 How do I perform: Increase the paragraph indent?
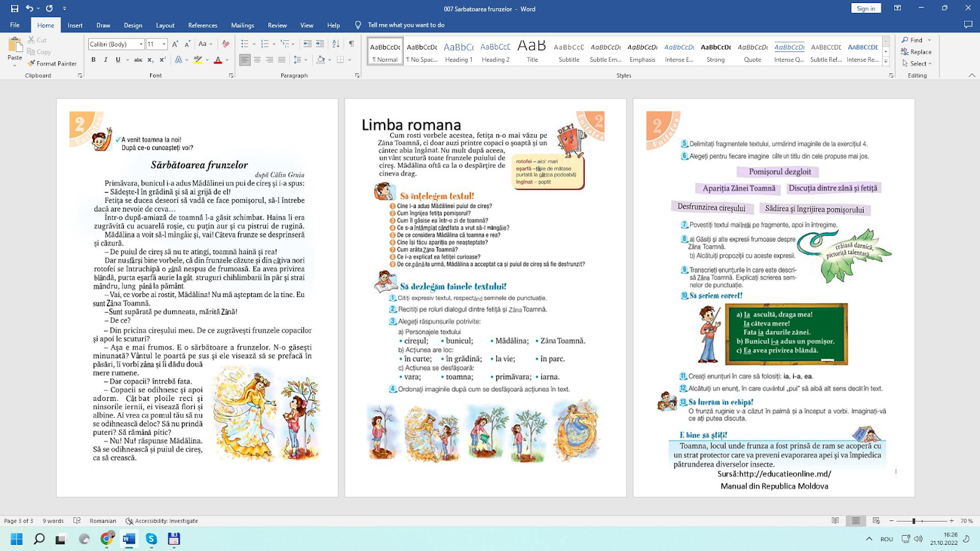(x=320, y=44)
